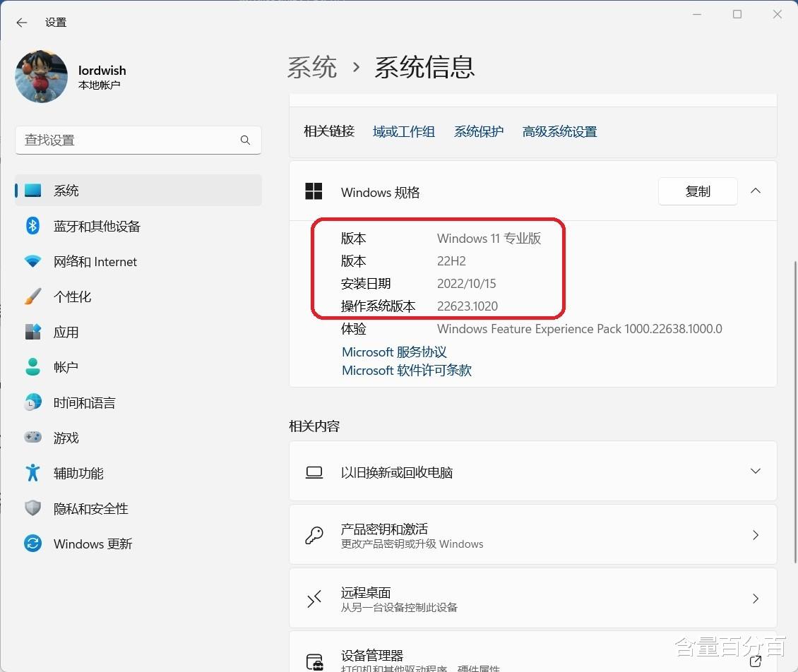Screen dimensions: 798x672
Task: Click the 游戏 gamepad icon
Action: click(x=33, y=438)
